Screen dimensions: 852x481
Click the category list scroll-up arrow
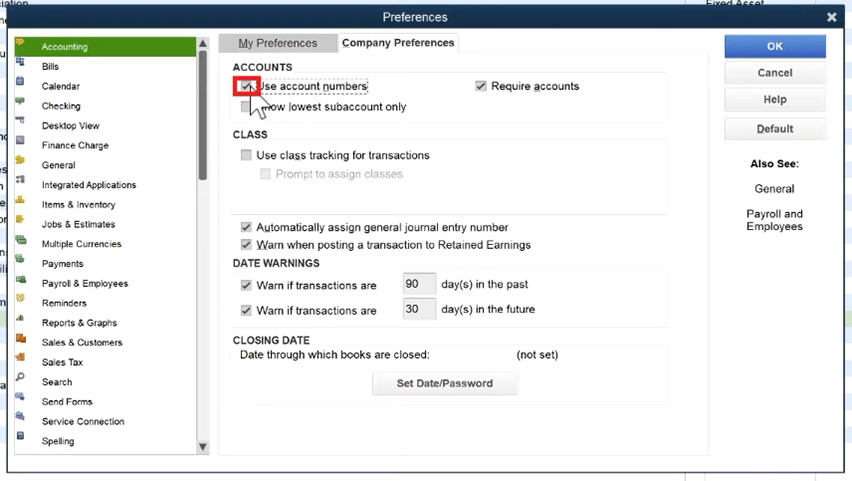[203, 43]
